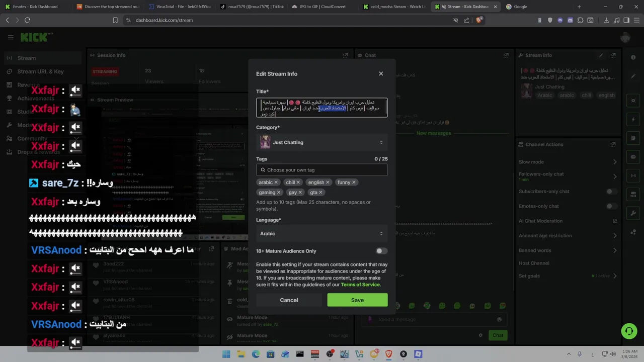Open a new browser tab
Image resolution: width=644 pixels, height=362 pixels.
coord(579,7)
